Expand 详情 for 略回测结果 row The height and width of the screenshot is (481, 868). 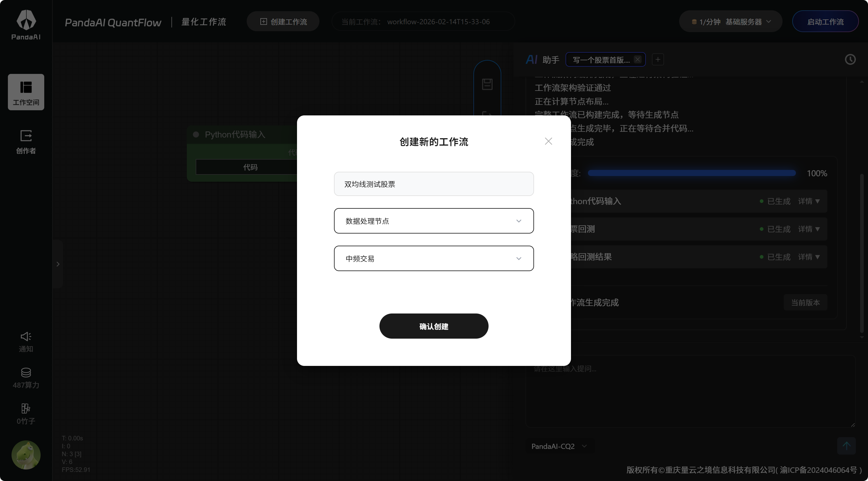809,257
